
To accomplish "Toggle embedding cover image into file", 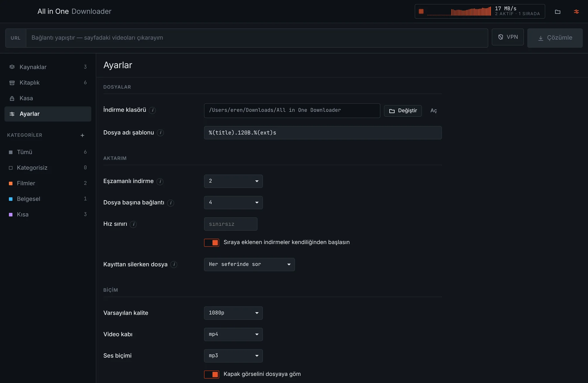I will coord(212,374).
